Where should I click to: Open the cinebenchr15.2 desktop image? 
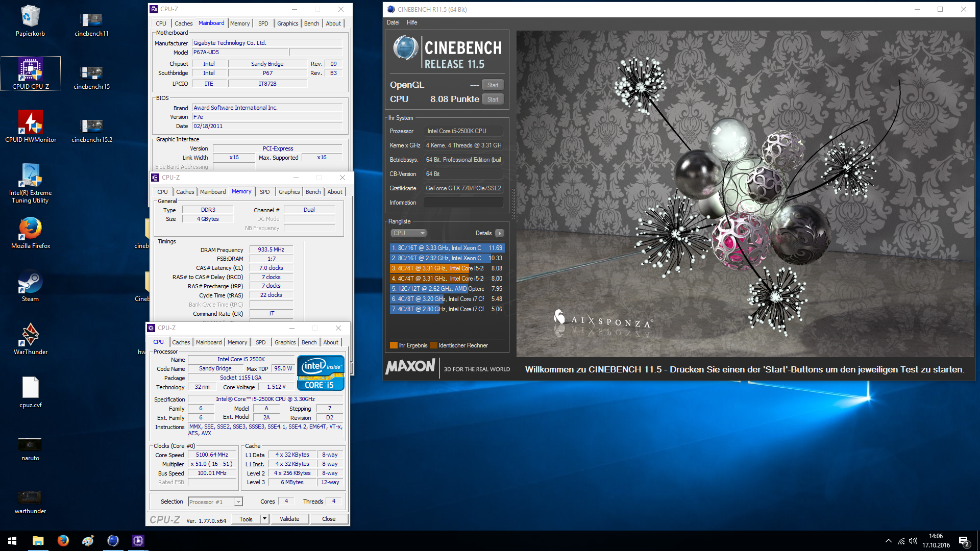tap(91, 131)
